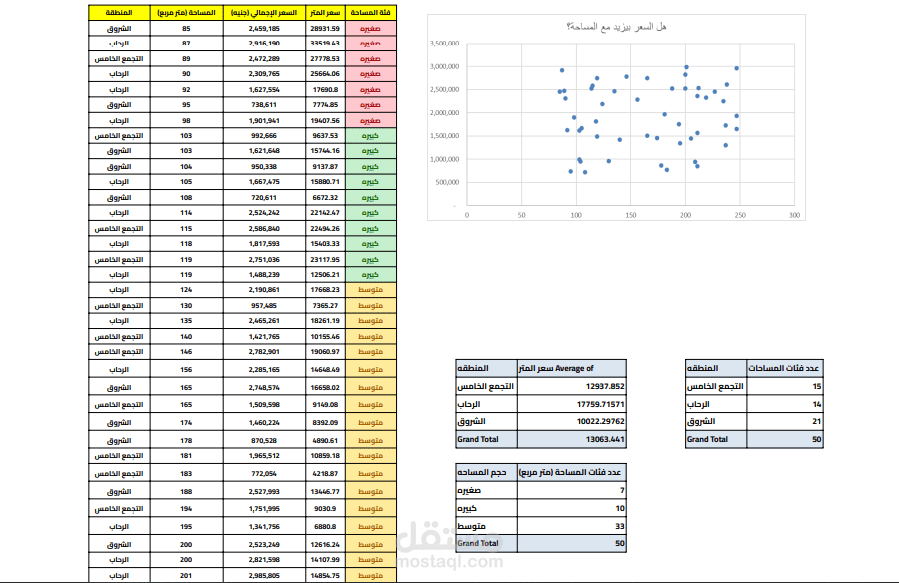Select the 'السعر الإجمالي (جنيه)' column header
The width and height of the screenshot is (899, 583).
point(264,13)
